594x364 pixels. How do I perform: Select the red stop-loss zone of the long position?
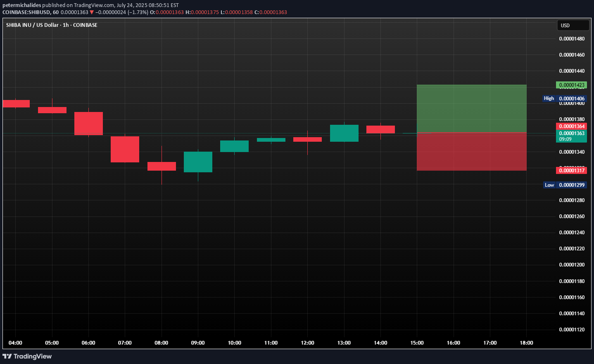pyautogui.click(x=472, y=151)
